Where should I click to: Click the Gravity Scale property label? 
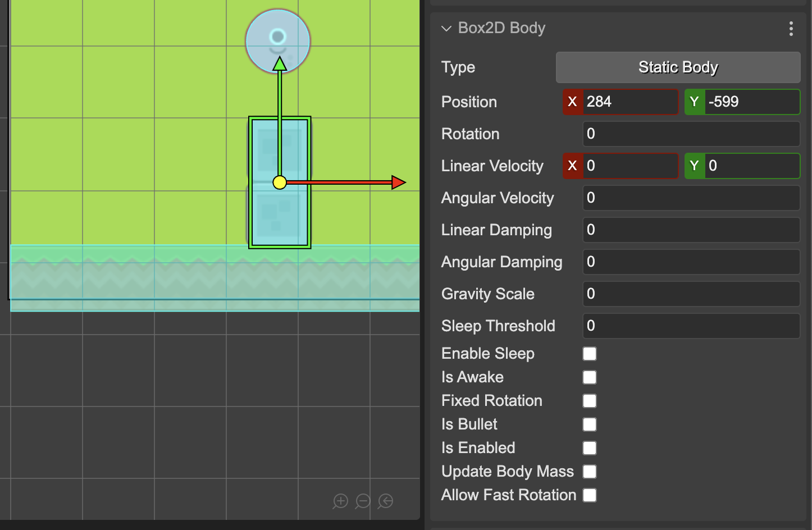488,294
